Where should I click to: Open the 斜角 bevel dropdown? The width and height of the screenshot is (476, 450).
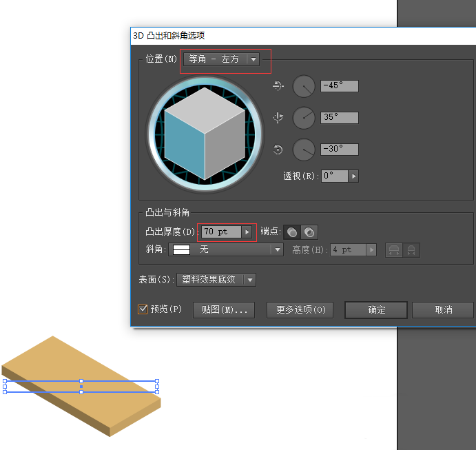point(226,250)
